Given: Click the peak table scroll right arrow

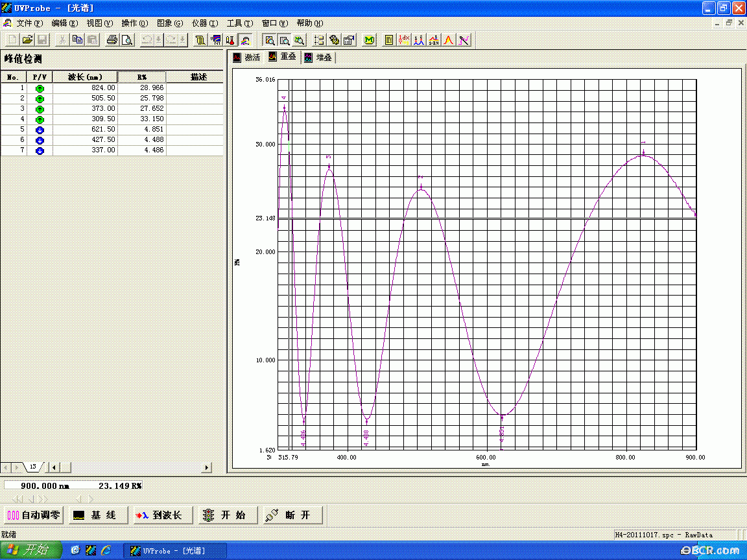Looking at the screenshot, I should tap(207, 467).
